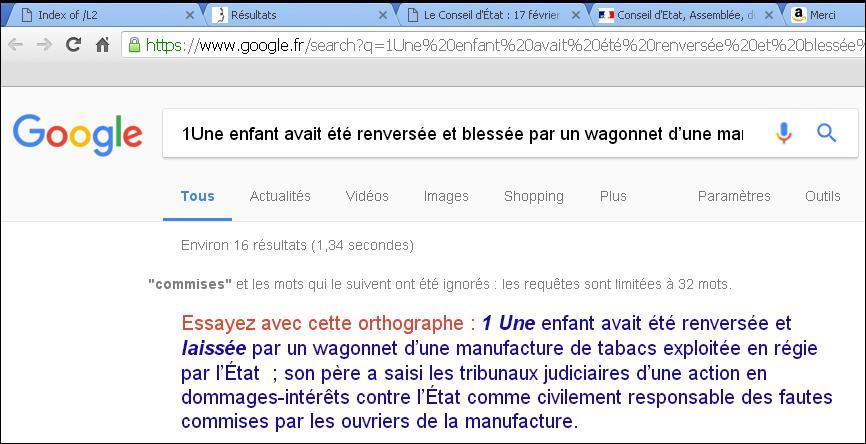Viewport: 866px width, 444px height.
Task: Switch to the Résultats tab
Action: point(290,15)
